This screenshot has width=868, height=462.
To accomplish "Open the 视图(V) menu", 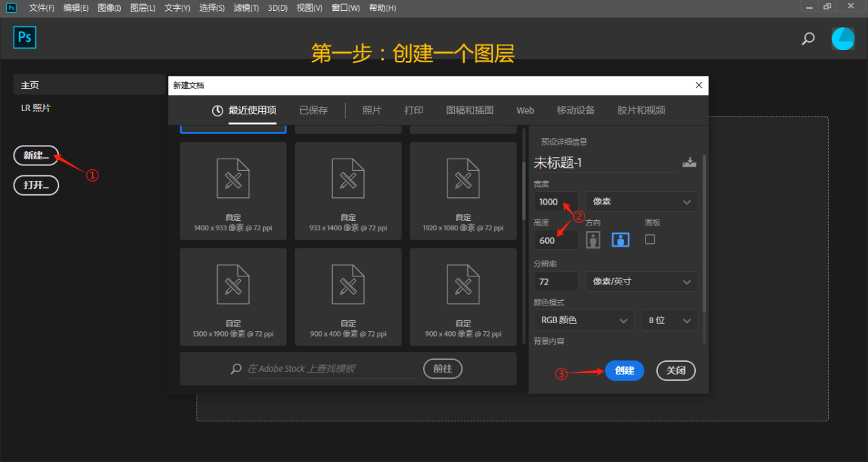I will pos(309,8).
